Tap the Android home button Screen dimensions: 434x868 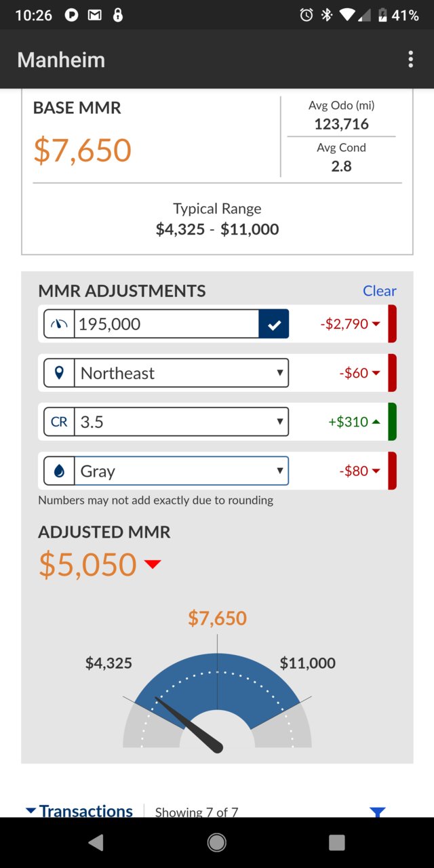pyautogui.click(x=217, y=842)
